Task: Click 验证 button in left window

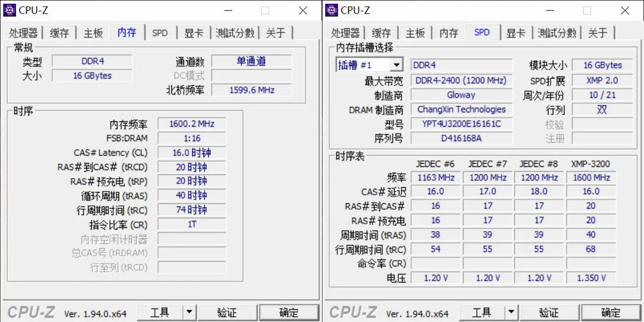Action: click(227, 313)
